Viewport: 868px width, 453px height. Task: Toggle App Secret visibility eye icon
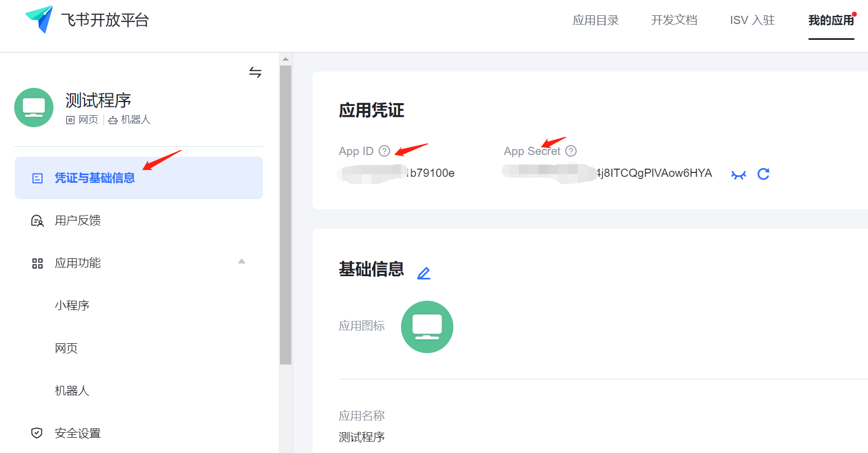[x=738, y=175]
